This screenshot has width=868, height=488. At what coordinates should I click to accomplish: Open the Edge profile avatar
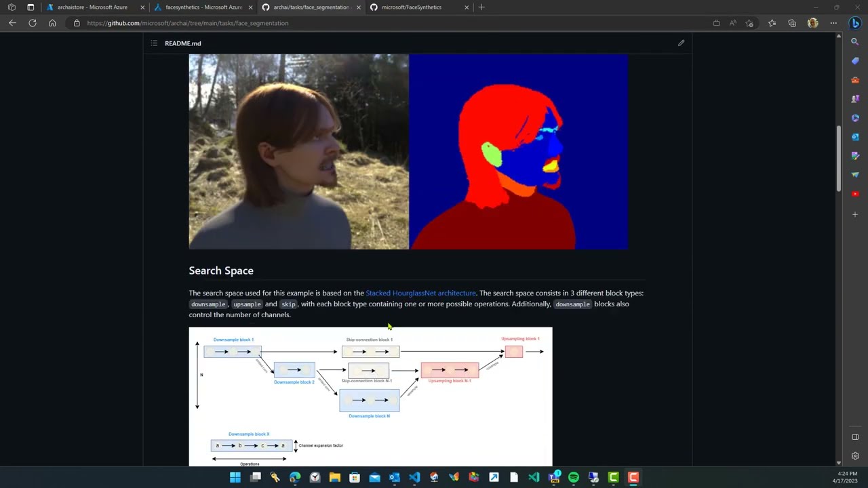(x=813, y=22)
